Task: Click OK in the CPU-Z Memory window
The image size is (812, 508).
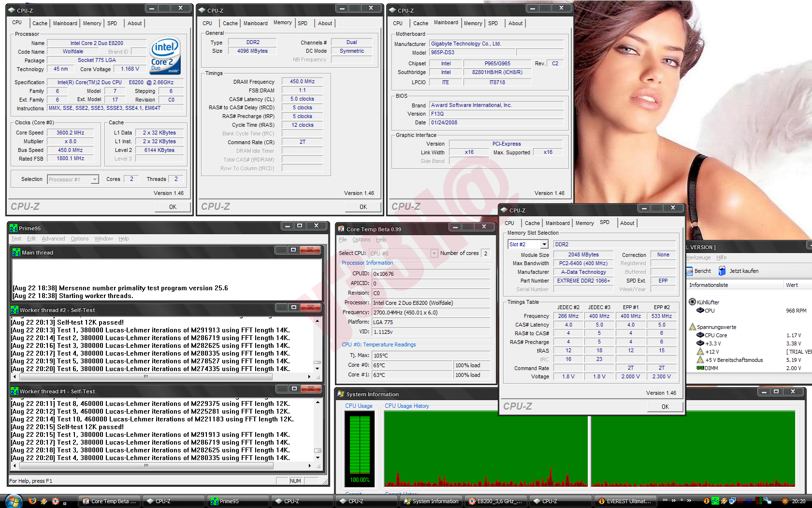Action: [x=363, y=207]
